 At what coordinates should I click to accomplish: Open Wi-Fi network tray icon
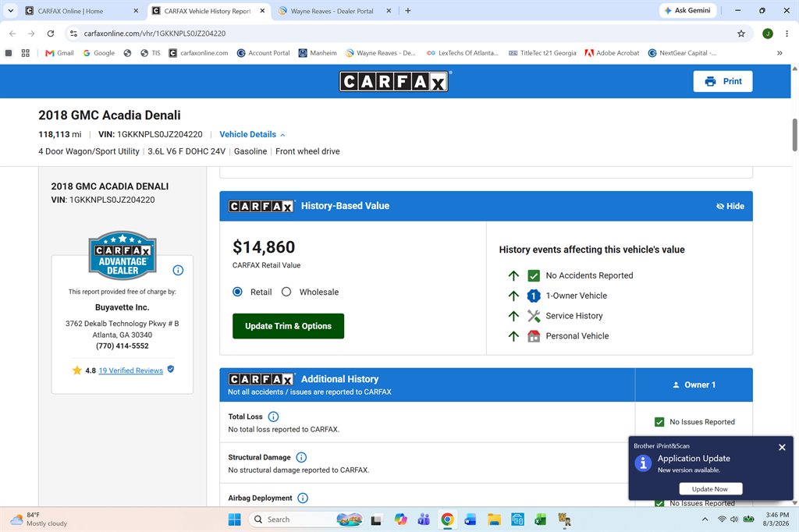tap(722, 520)
